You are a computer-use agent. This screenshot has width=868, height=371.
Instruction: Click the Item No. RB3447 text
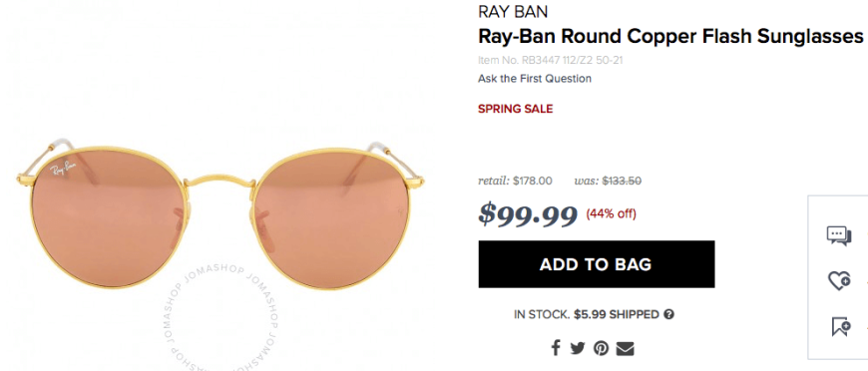click(551, 60)
